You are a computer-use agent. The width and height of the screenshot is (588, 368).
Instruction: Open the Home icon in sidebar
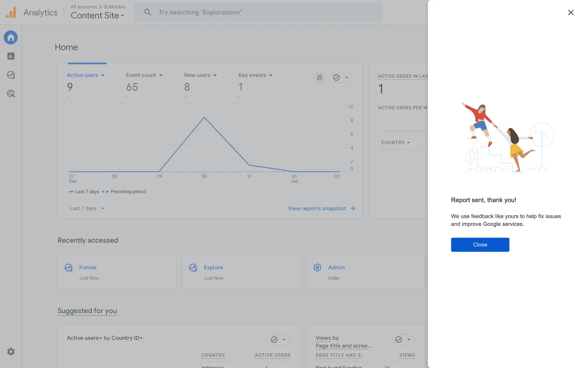[x=11, y=37]
